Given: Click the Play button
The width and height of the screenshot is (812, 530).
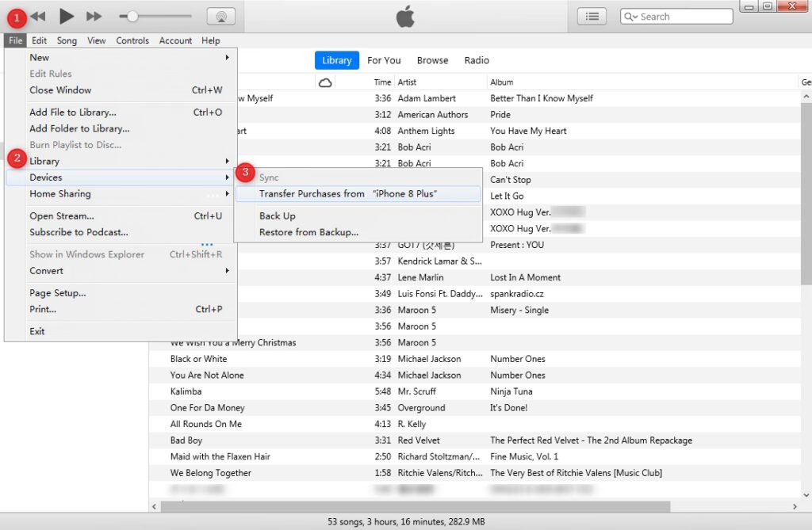Looking at the screenshot, I should (67, 16).
